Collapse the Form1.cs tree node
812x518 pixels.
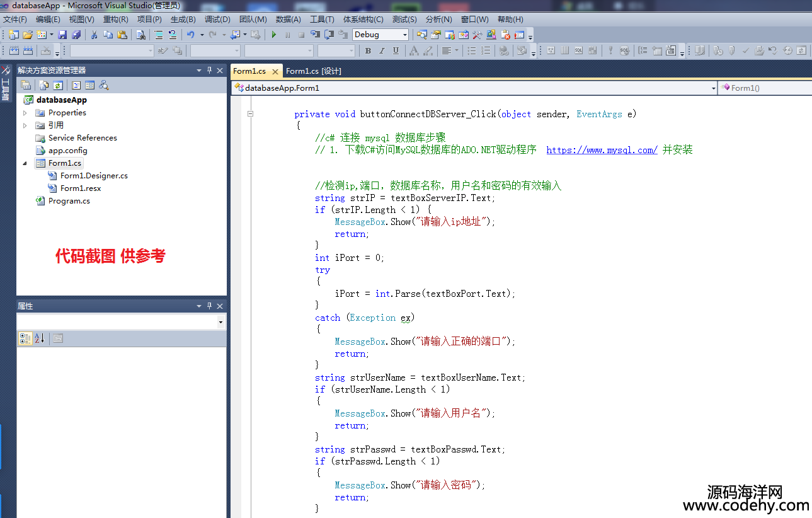[x=25, y=163]
